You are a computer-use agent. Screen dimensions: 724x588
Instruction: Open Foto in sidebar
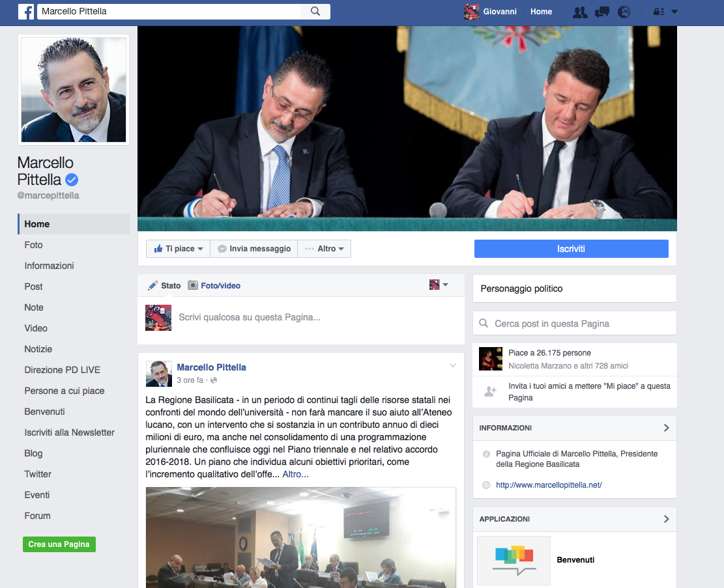[x=33, y=245]
